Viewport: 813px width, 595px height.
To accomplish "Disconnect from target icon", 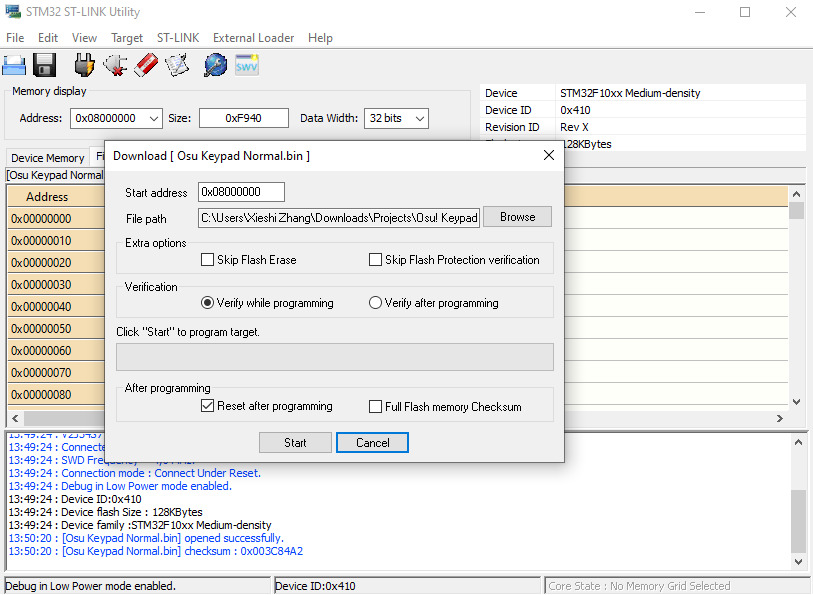I will (x=115, y=65).
